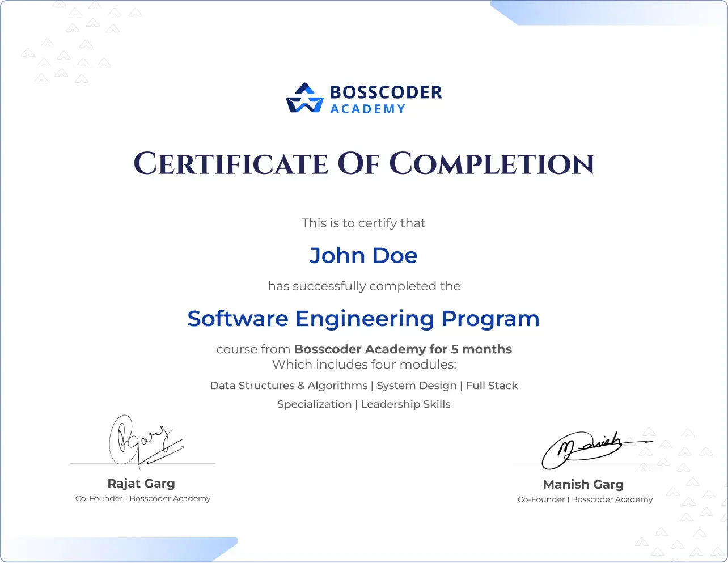Click 'Data Structures & Algorithms' module text
Screen dimensions: 728x563
pos(289,386)
